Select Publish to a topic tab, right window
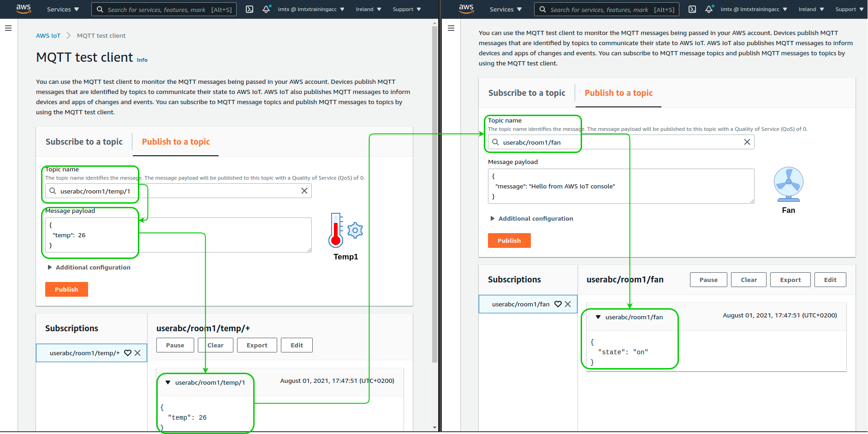Screen dimensions: 868x434 [x=618, y=93]
